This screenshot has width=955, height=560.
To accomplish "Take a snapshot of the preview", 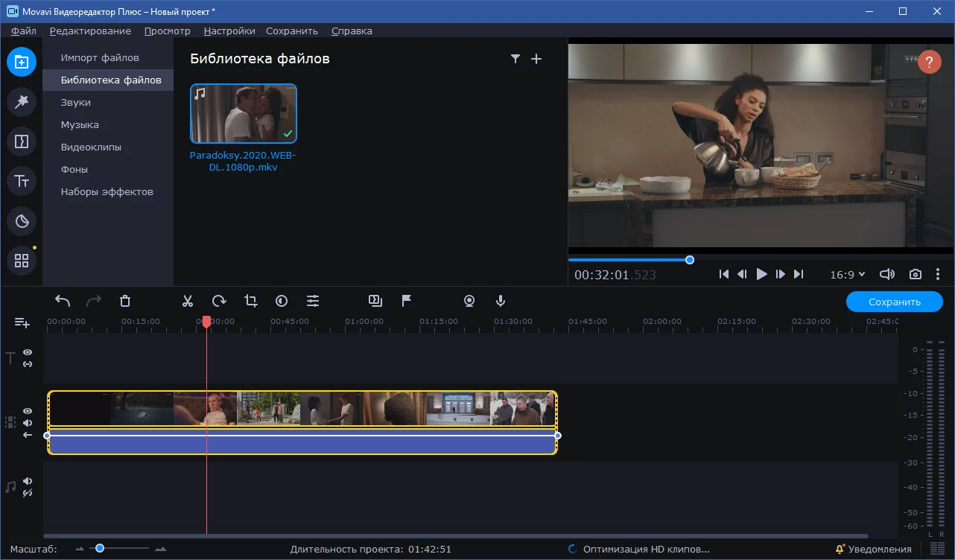I will [916, 274].
